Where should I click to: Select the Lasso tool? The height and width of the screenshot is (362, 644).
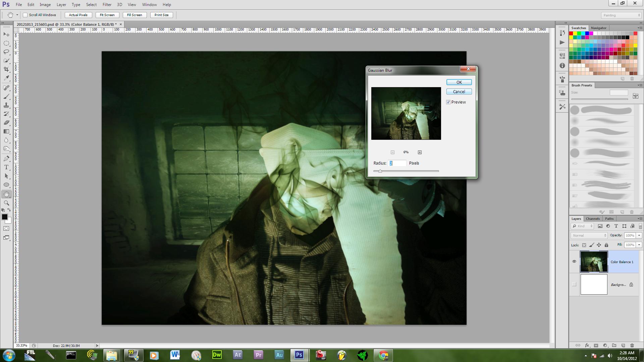pos(6,52)
